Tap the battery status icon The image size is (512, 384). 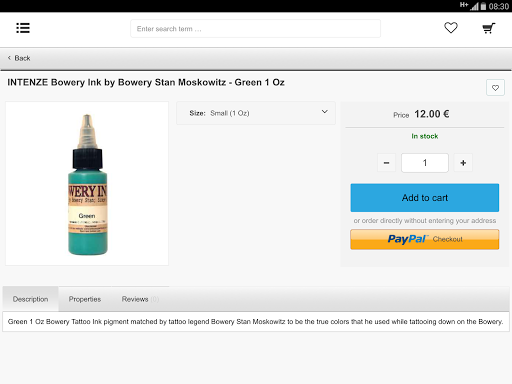(x=483, y=6)
